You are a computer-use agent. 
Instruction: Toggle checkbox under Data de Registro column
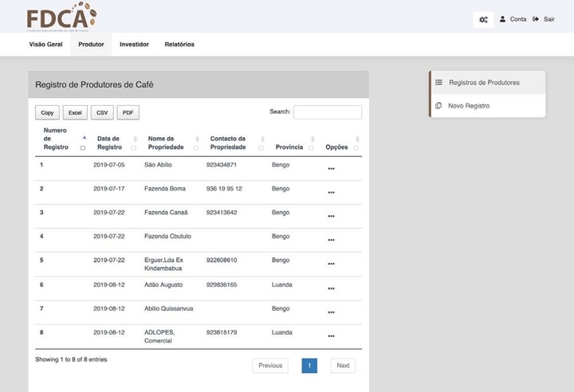[133, 148]
